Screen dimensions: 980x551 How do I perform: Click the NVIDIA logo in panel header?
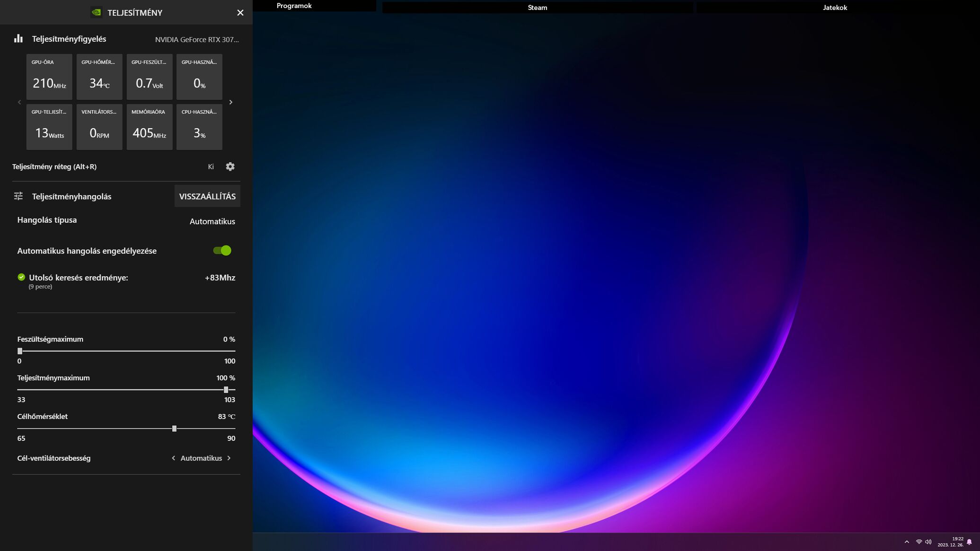[x=96, y=12]
